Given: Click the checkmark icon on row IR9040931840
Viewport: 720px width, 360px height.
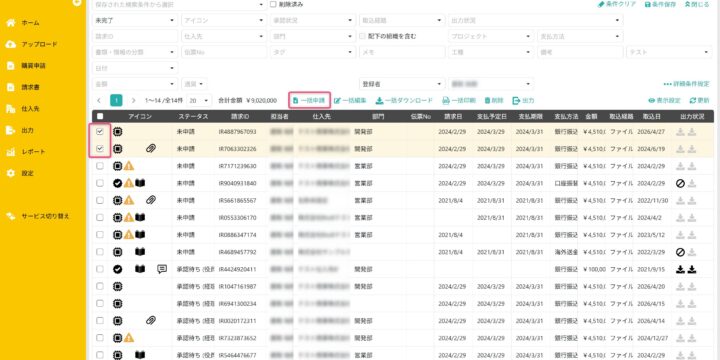Looking at the screenshot, I should 118,183.
